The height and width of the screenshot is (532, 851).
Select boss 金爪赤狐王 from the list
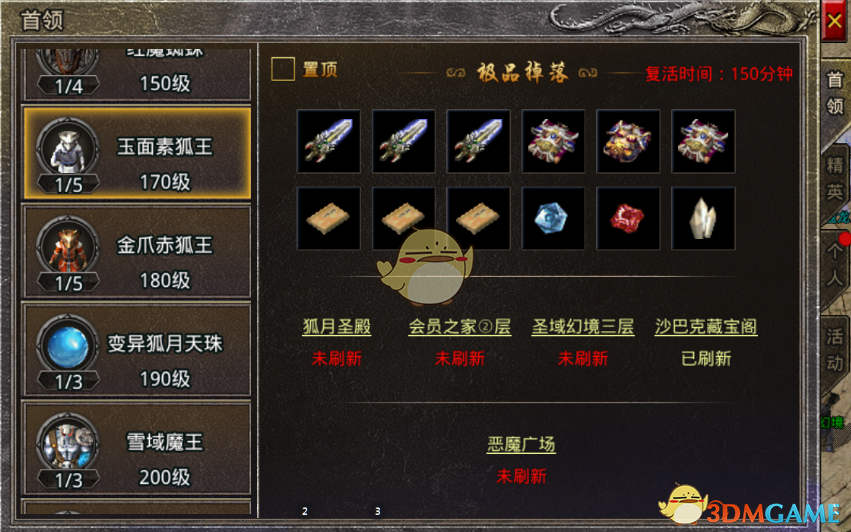(x=137, y=251)
